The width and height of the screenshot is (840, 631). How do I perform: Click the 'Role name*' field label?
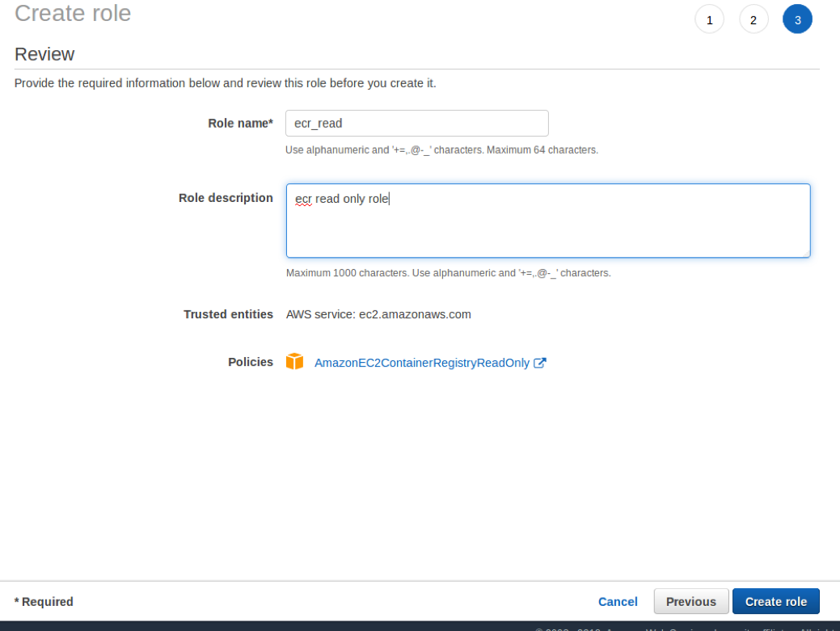pos(240,124)
